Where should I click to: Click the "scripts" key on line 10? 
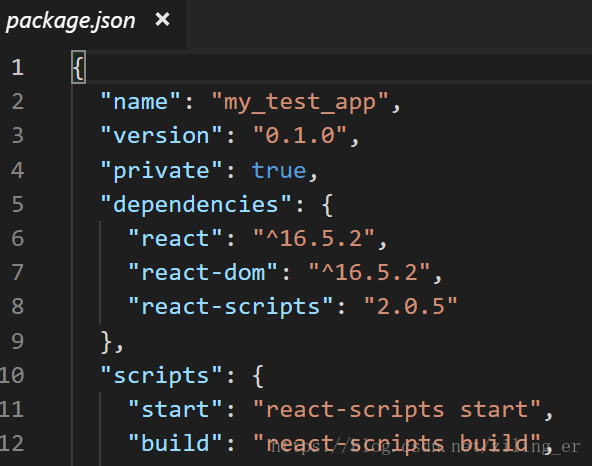pyautogui.click(x=161, y=376)
